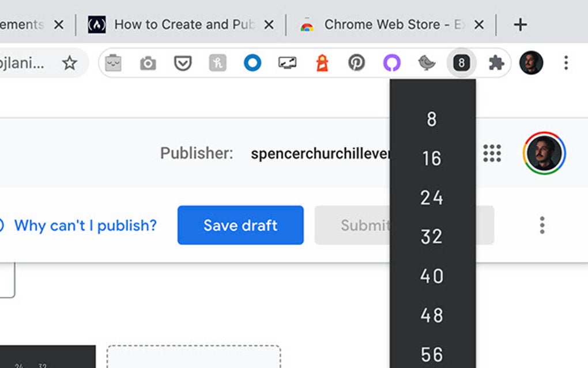Open Chrome's three-dot browser menu
588x368 pixels.
tap(566, 63)
